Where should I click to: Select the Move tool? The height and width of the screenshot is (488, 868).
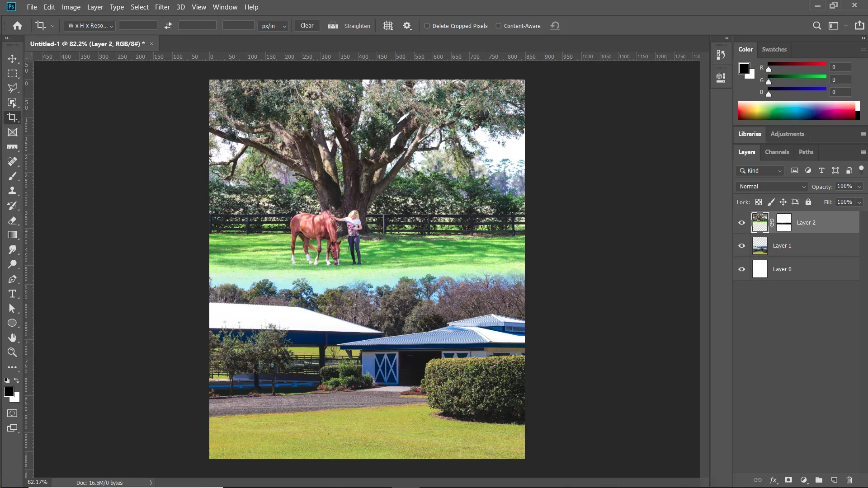pos(13,58)
